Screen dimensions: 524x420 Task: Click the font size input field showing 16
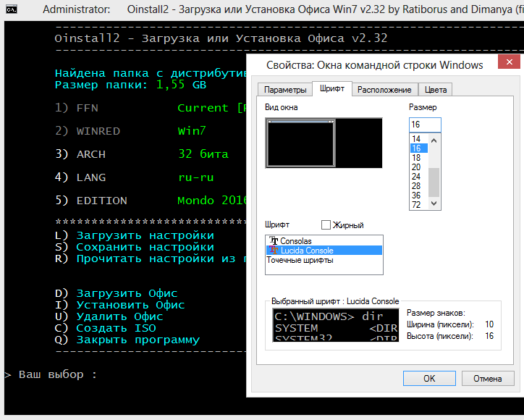tap(425, 125)
